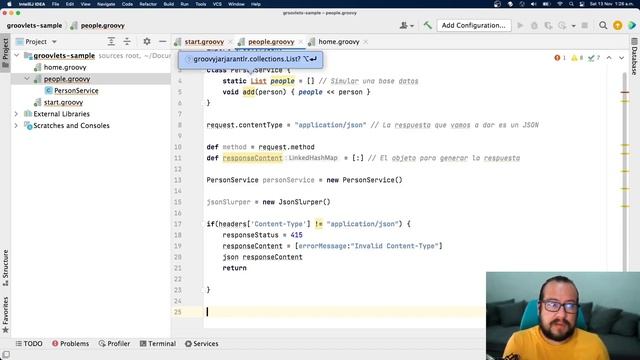
Task: Click the orange IDE update icon
Action: coord(618,25)
